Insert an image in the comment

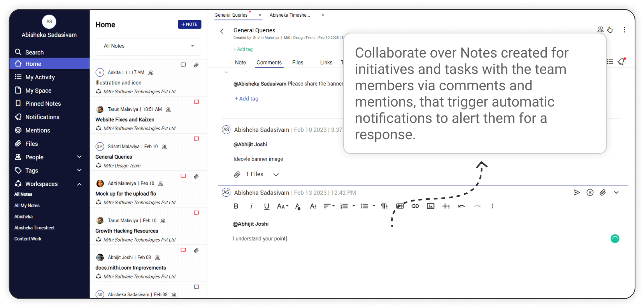click(431, 206)
